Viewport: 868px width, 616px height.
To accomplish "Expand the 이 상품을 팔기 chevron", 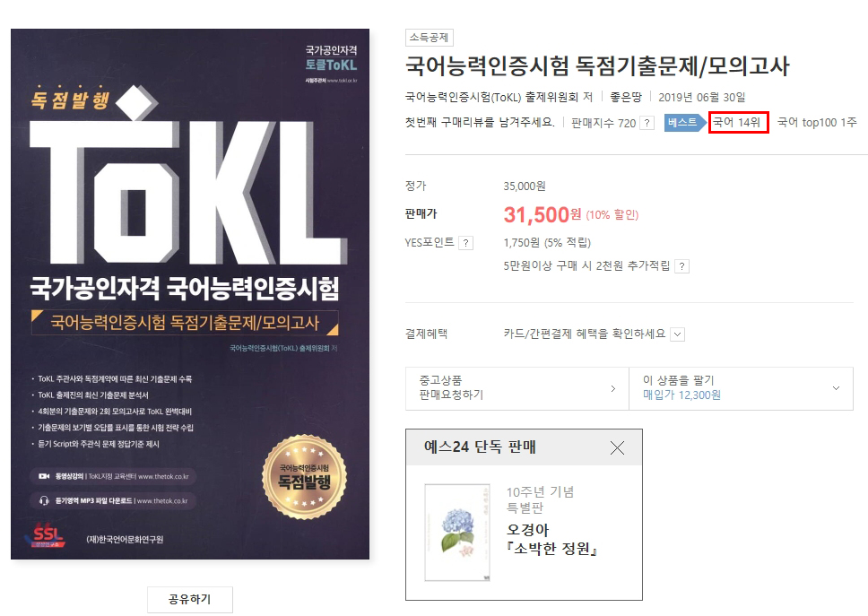I will click(x=836, y=388).
